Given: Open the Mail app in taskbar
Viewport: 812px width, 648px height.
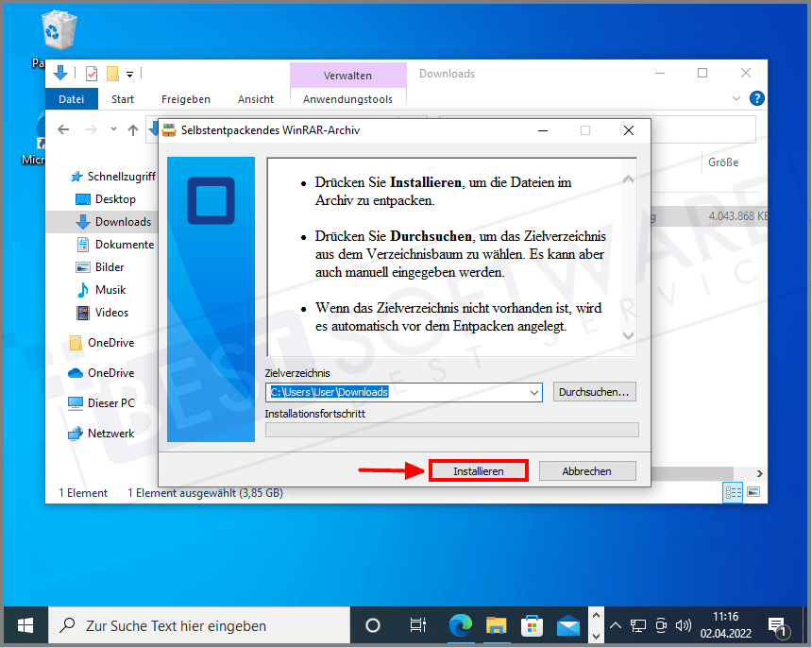Looking at the screenshot, I should (568, 625).
